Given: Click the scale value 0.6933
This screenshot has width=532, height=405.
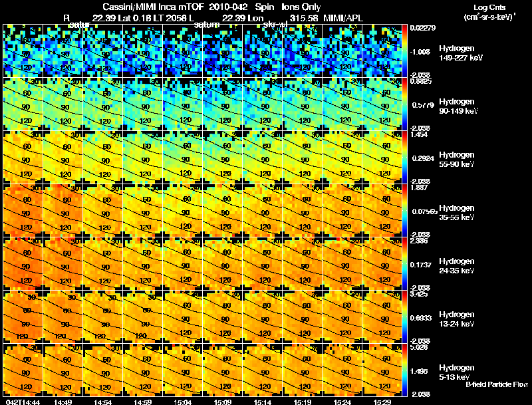Looking at the screenshot, I should click(x=421, y=318).
